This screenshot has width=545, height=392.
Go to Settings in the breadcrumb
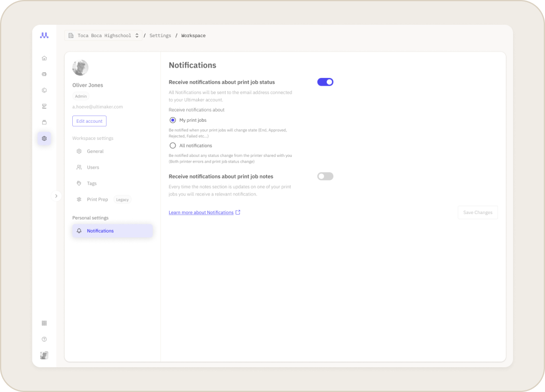pyautogui.click(x=160, y=36)
